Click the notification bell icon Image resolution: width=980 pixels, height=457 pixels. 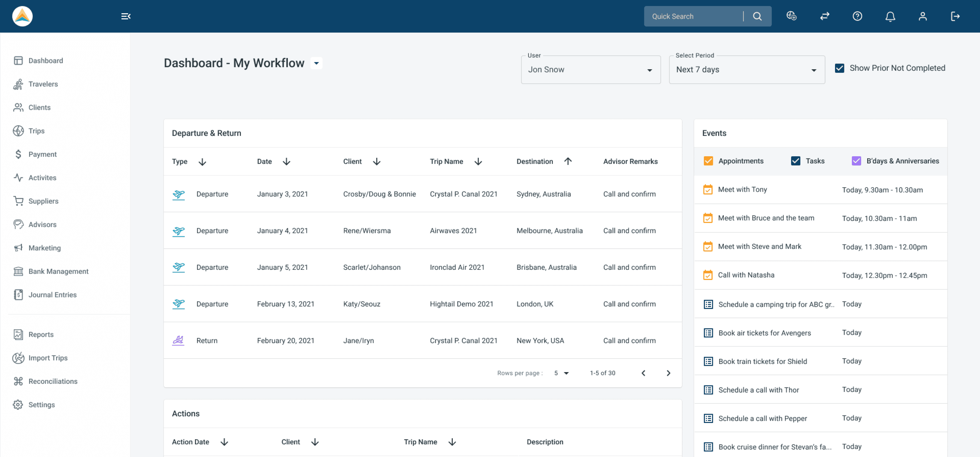tap(890, 16)
